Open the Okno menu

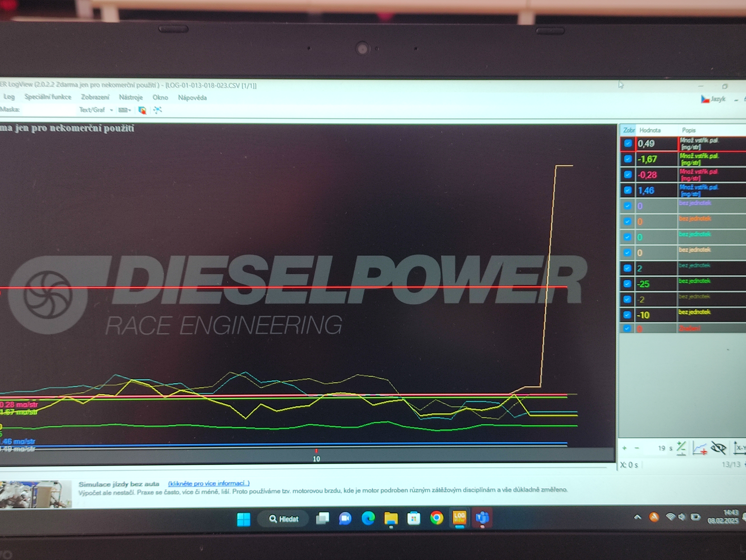160,97
